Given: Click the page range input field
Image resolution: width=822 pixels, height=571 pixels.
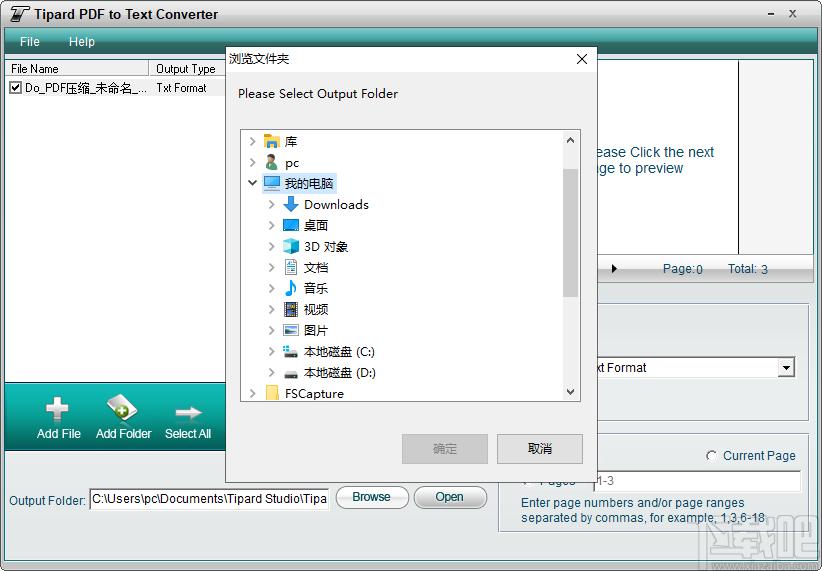Looking at the screenshot, I should pos(698,481).
